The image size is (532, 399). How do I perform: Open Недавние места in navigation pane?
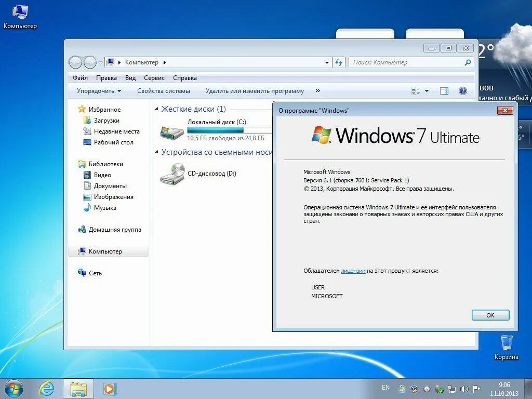coord(117,131)
